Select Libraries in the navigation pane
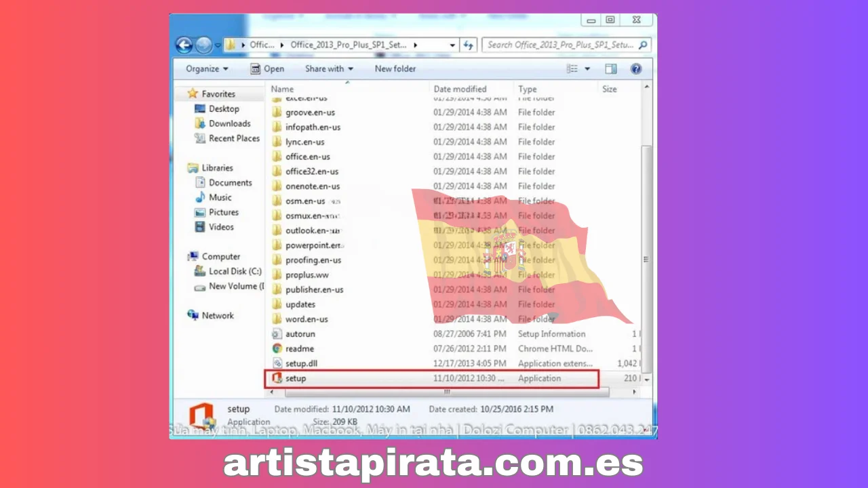Screen dimensions: 868x488 point(217,168)
